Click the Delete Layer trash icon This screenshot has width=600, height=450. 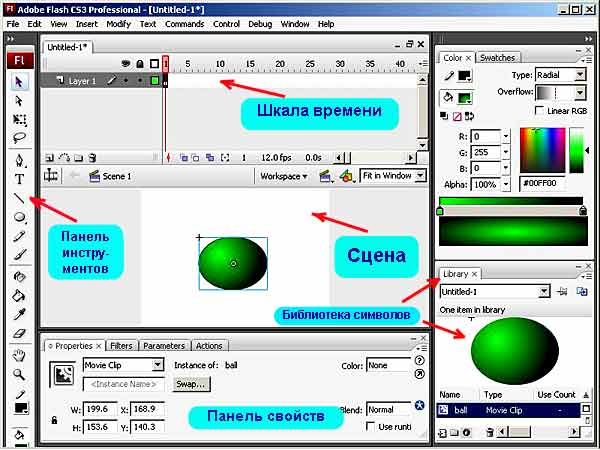[92, 157]
